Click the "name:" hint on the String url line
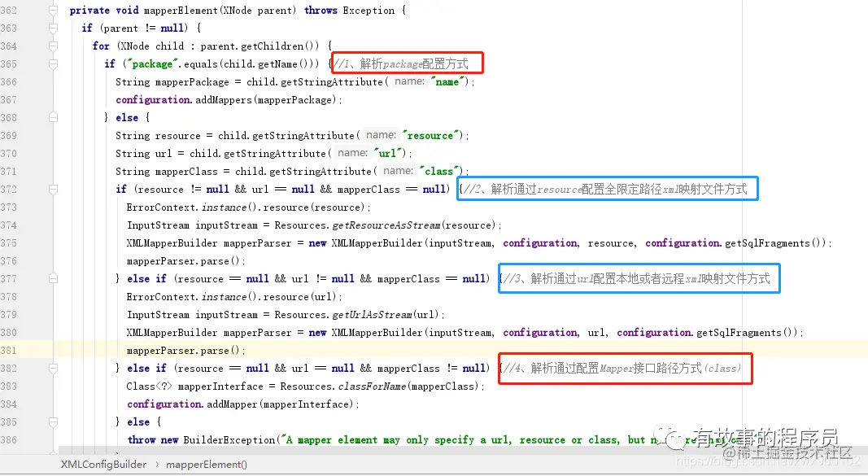The width and height of the screenshot is (868, 476). tap(352, 153)
